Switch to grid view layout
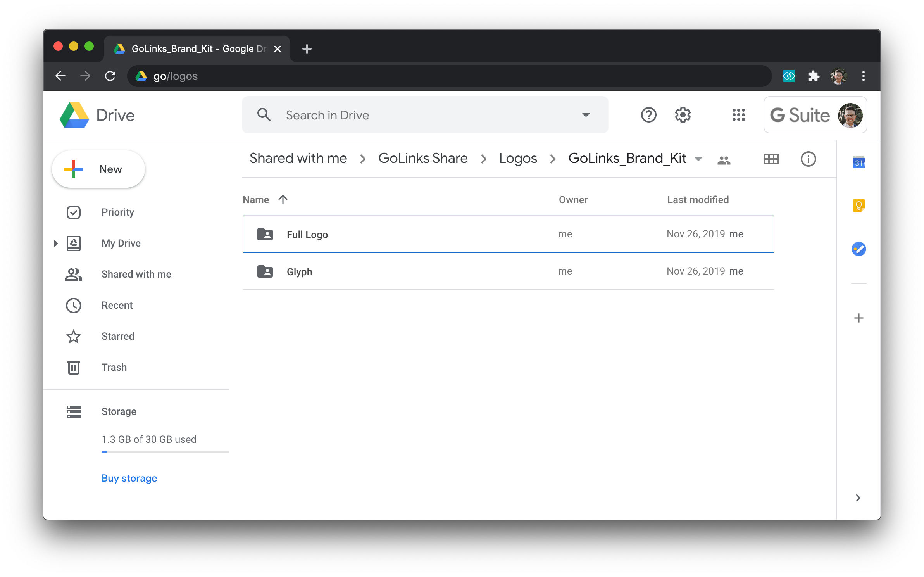The height and width of the screenshot is (577, 924). (x=771, y=159)
